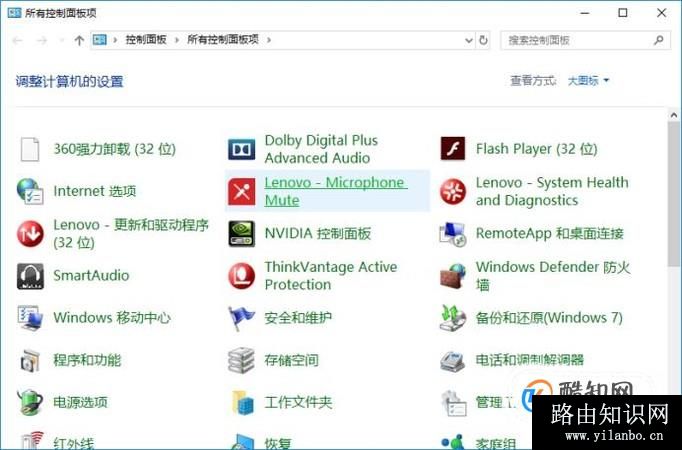Open the 备份和还原 icon
This screenshot has height=450, width=682.
(453, 318)
